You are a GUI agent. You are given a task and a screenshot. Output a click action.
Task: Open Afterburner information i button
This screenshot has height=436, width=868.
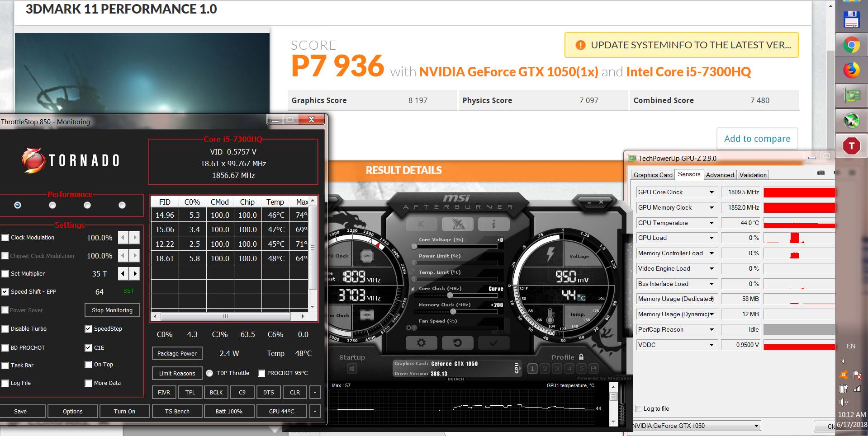tap(493, 224)
